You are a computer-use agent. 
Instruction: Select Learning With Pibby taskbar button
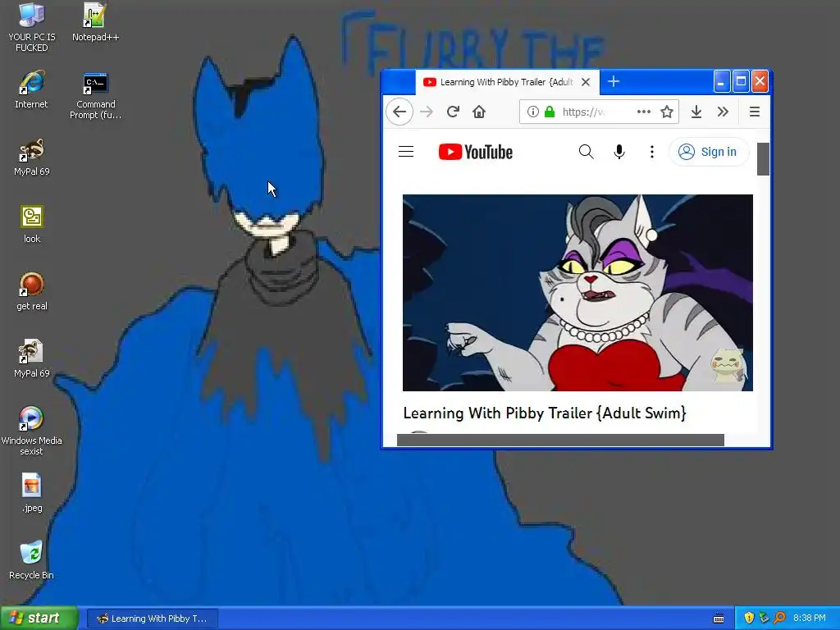(x=152, y=619)
